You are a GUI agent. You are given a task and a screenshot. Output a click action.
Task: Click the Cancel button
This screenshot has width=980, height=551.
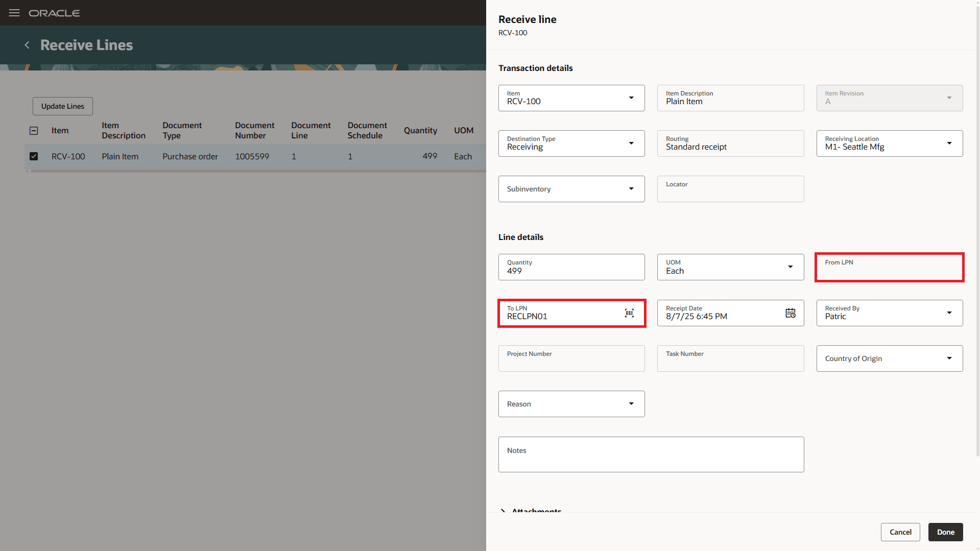click(x=900, y=532)
